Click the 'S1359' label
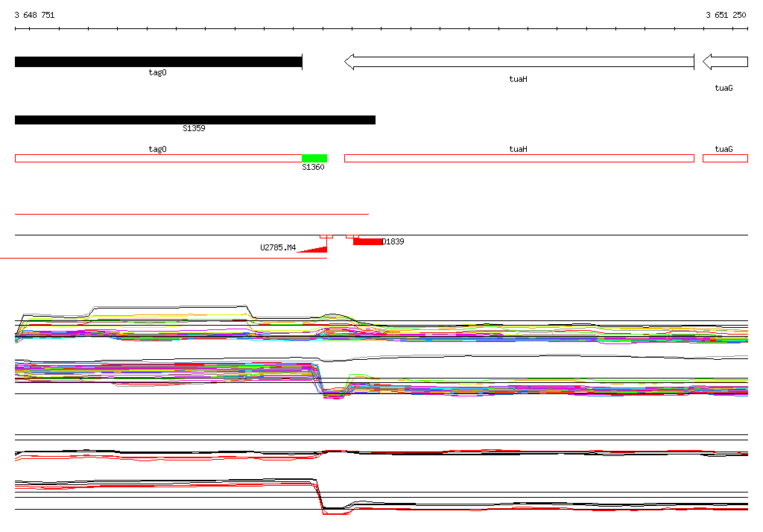This screenshot has width=763, height=532. (194, 128)
